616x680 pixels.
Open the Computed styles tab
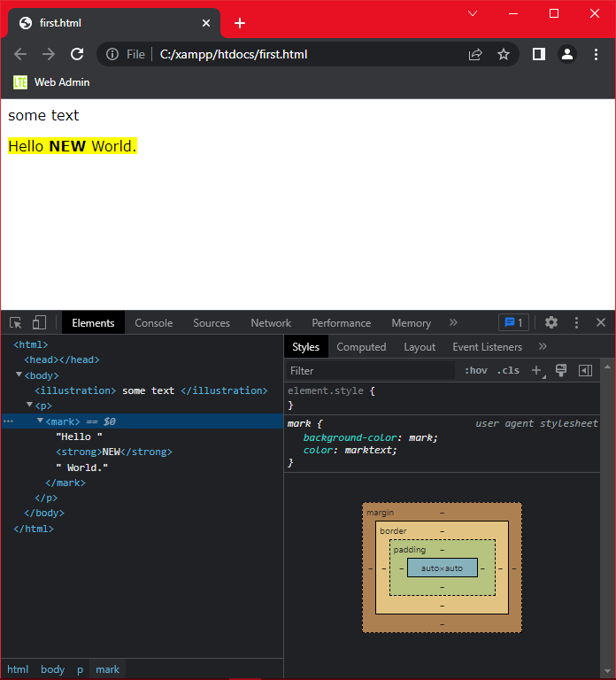click(x=361, y=347)
